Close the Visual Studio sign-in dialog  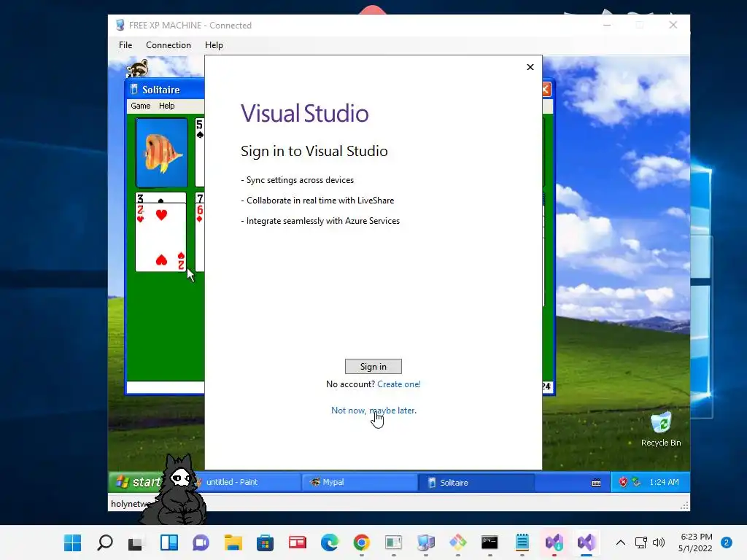tap(530, 67)
